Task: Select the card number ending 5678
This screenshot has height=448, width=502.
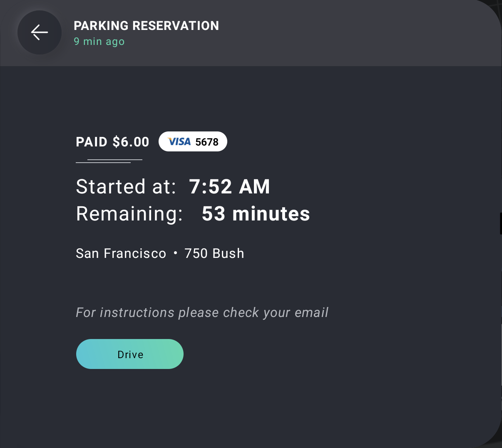Action: pos(207,142)
